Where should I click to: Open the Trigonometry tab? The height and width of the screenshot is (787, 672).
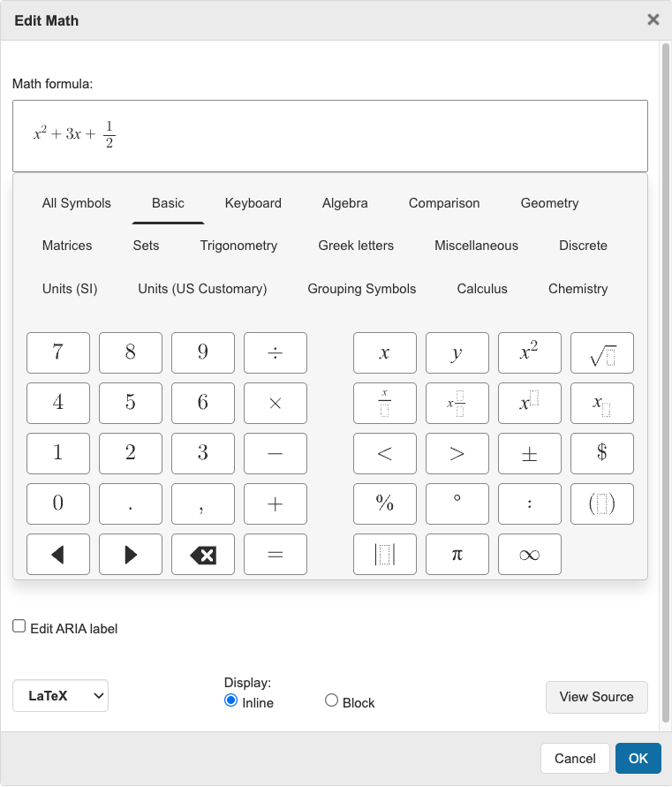[x=238, y=246]
